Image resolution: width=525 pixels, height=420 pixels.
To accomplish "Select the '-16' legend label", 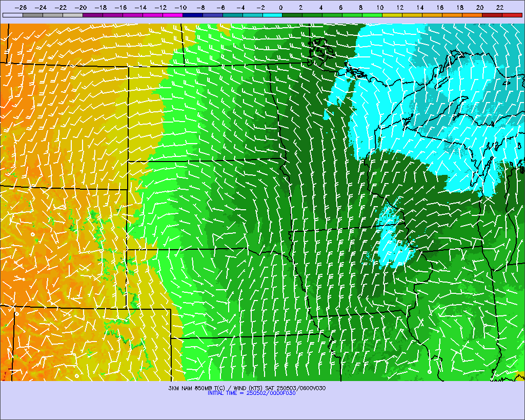I will click(120, 7).
